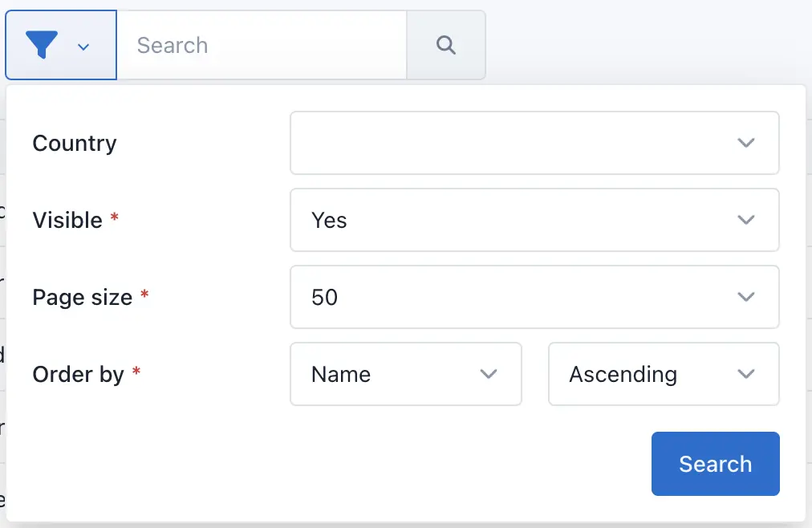Open the Country dropdown
The width and height of the screenshot is (812, 528).
tap(534, 143)
